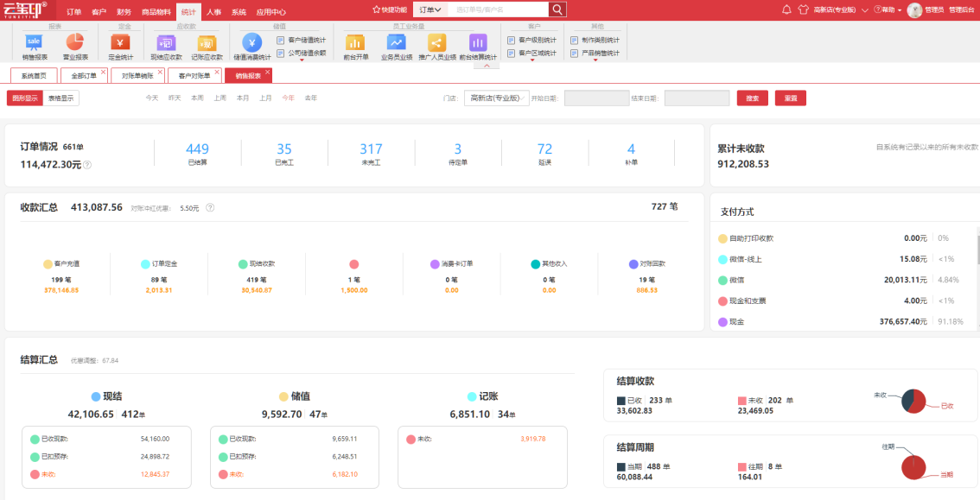Viewport: 980px width, 500px height.
Task: Collapse the ribbon toolbar arrow
Action: [x=487, y=66]
